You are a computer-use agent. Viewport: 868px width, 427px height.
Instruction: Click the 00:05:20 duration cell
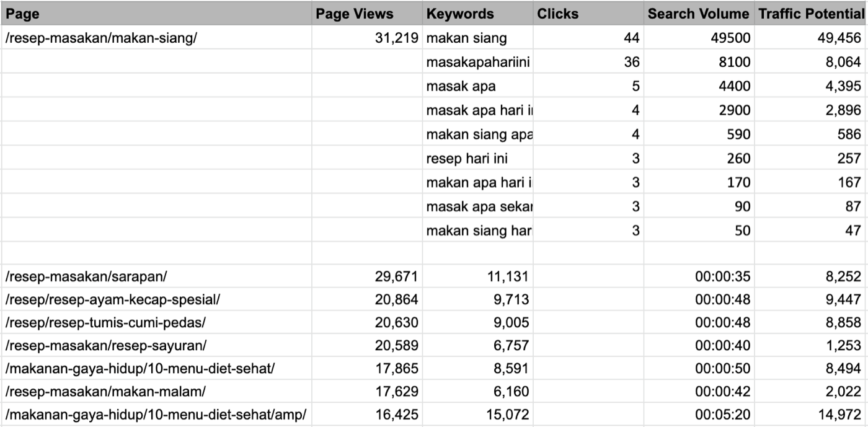(x=699, y=414)
